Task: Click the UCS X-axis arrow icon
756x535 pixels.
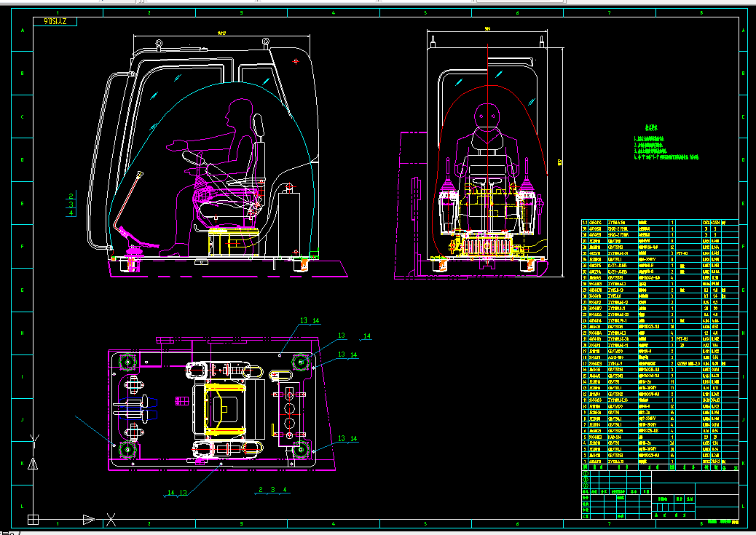Action: [x=89, y=520]
